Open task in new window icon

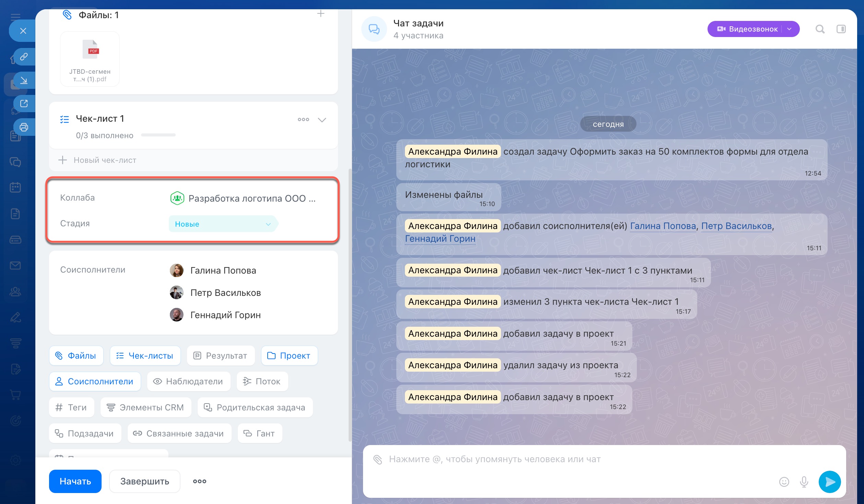[24, 103]
